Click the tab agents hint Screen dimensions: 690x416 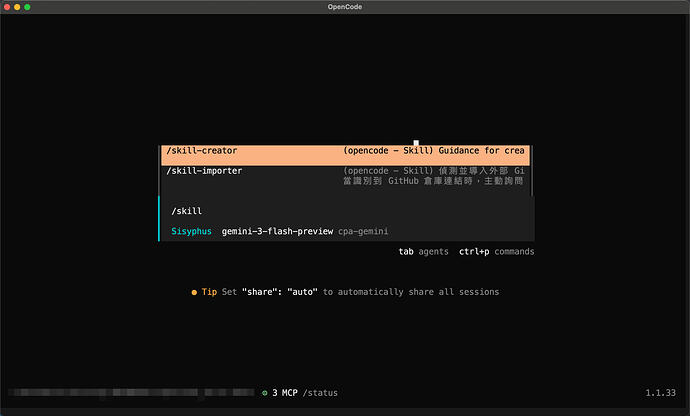pyautogui.click(x=423, y=251)
